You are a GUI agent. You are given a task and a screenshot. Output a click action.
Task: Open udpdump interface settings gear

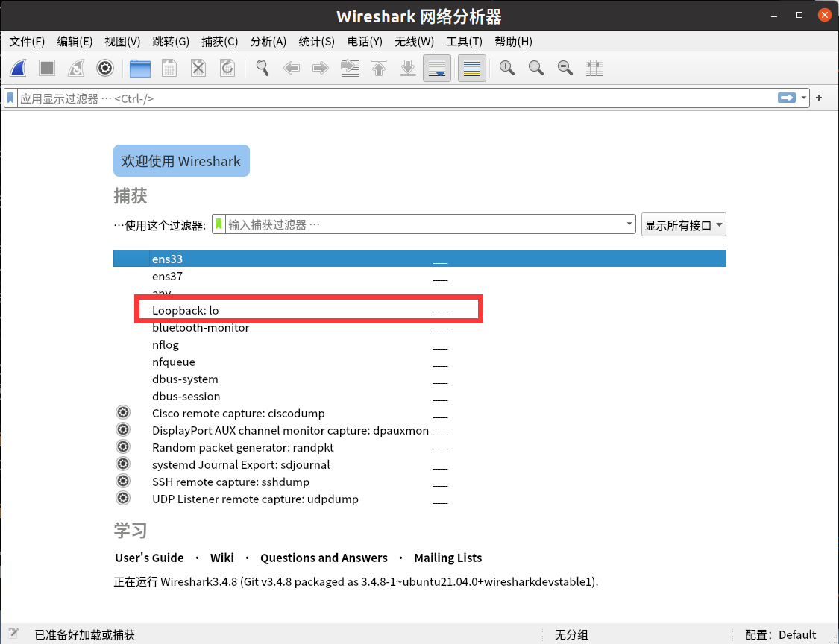pos(123,498)
